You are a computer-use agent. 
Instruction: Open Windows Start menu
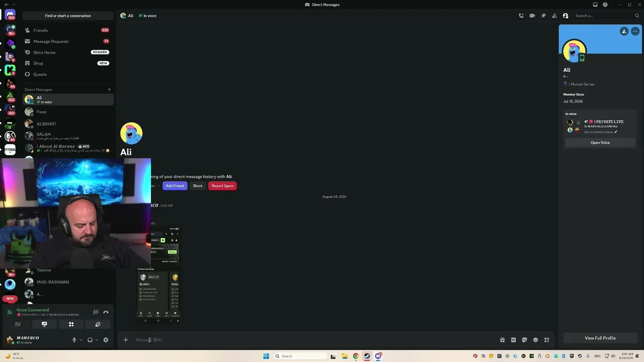coord(266,356)
